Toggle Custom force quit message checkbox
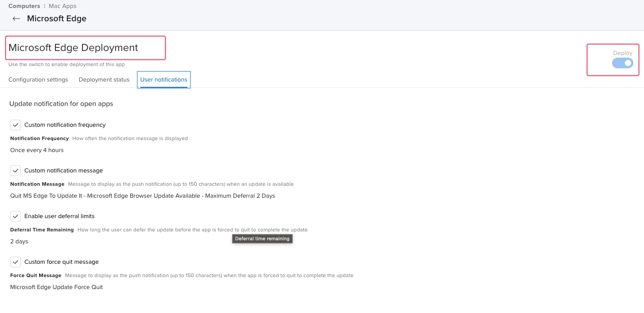The width and height of the screenshot is (644, 313). (x=16, y=262)
